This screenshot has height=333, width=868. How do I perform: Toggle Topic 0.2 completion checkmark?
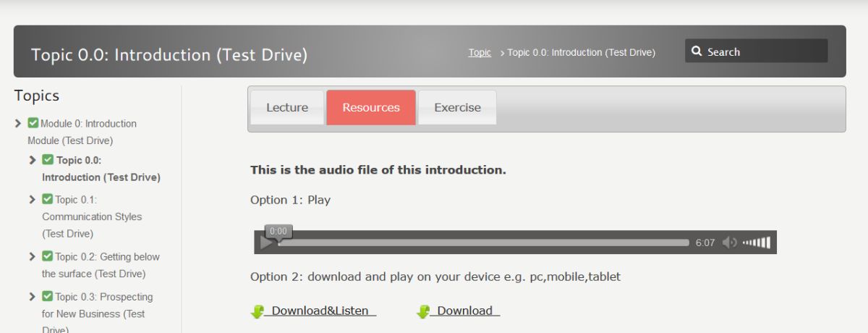pyautogui.click(x=48, y=256)
